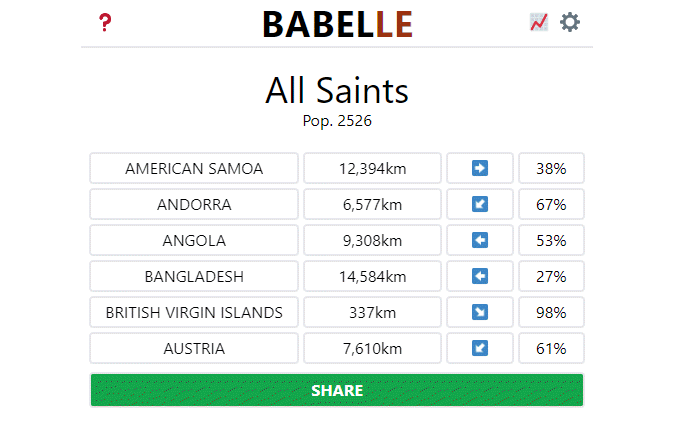
Task: Click the down-left arrow in Andorra row
Action: tap(480, 204)
